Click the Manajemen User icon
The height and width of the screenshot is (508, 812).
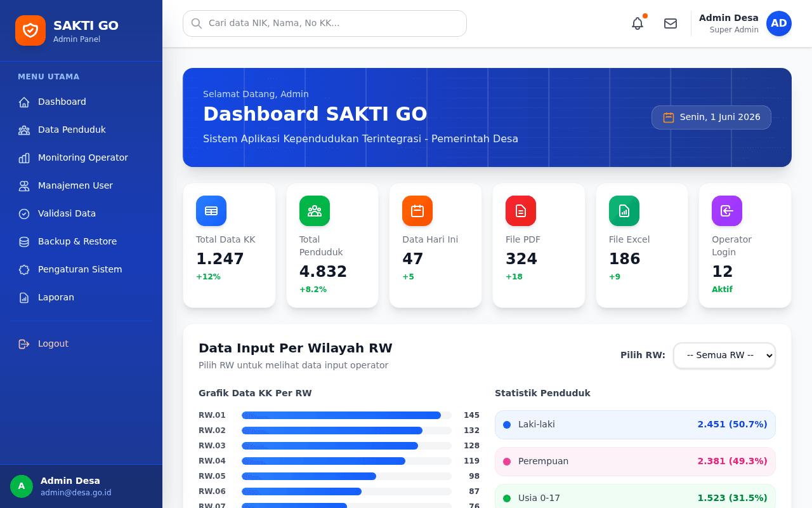tap(24, 186)
